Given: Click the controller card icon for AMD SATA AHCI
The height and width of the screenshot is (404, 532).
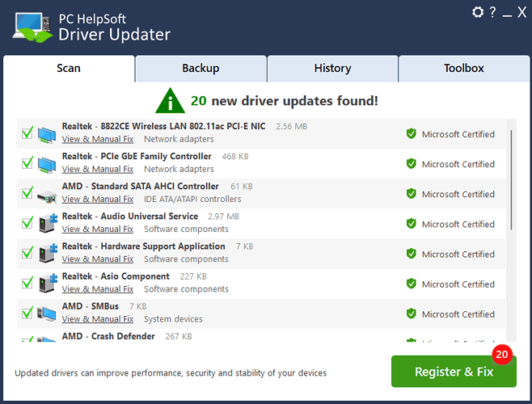Looking at the screenshot, I should (47, 196).
